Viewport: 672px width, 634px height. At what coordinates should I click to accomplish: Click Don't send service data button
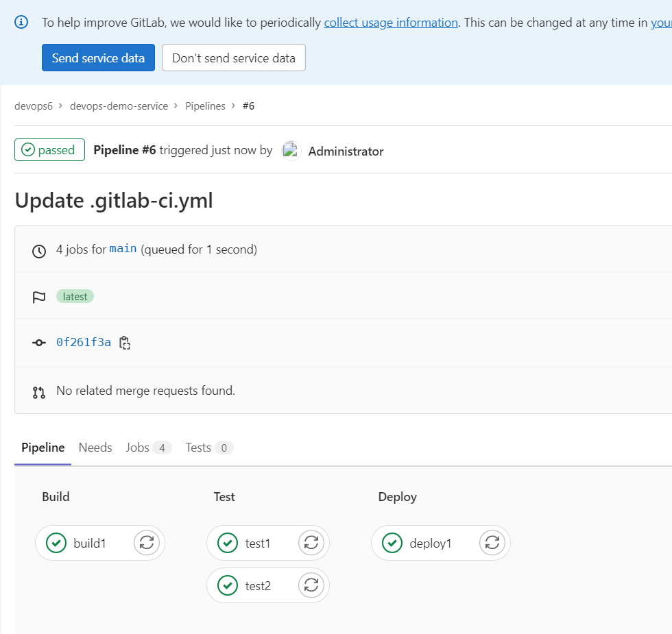pos(234,58)
